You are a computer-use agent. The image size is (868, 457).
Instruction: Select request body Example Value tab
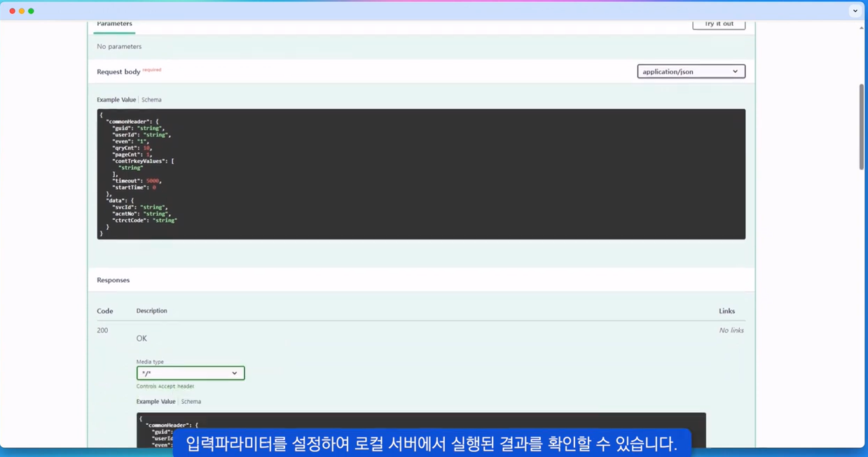116,99
